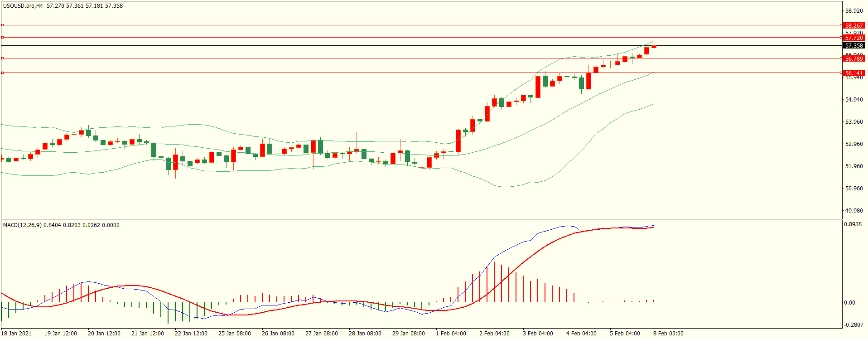Click the 51.960 price axis value
The width and height of the screenshot is (868, 339).
click(x=854, y=166)
